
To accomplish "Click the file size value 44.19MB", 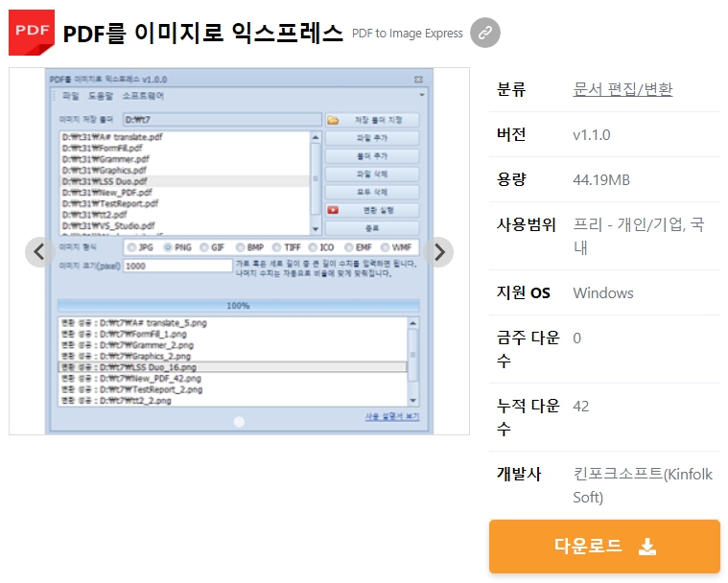I will tap(601, 180).
